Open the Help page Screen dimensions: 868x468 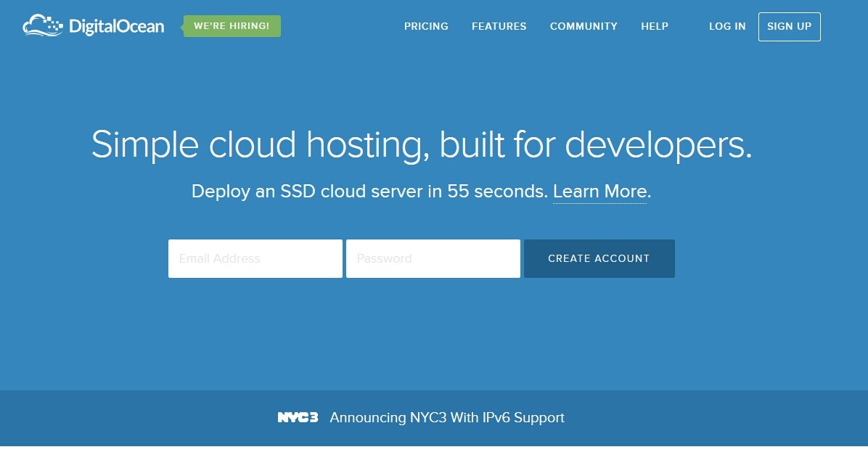pos(655,27)
